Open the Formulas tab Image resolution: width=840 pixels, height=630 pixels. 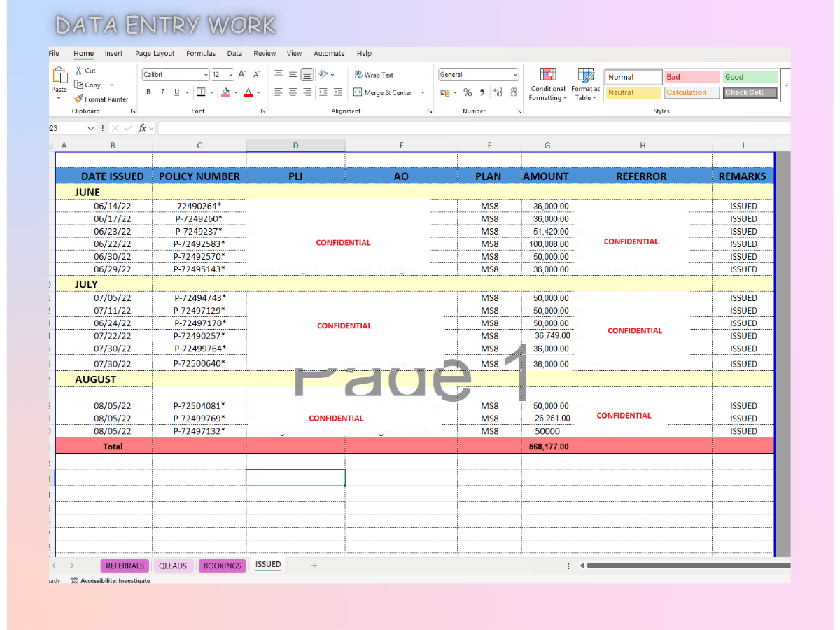tap(201, 53)
